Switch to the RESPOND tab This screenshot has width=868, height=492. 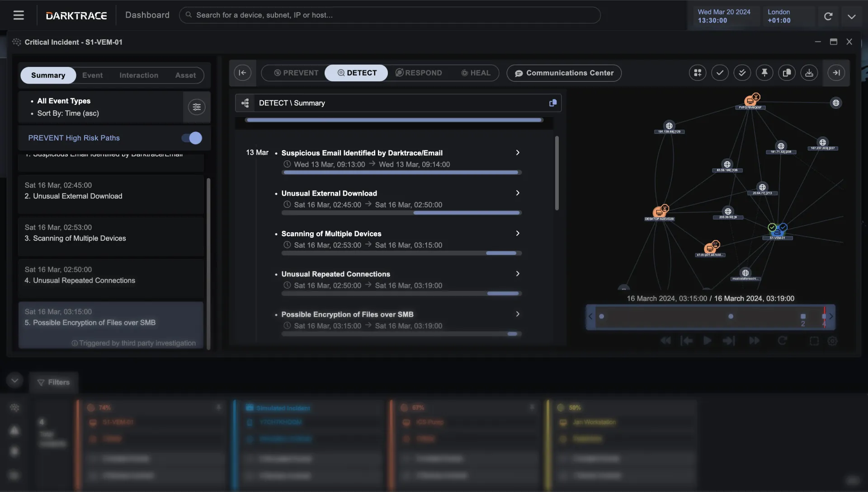(419, 73)
